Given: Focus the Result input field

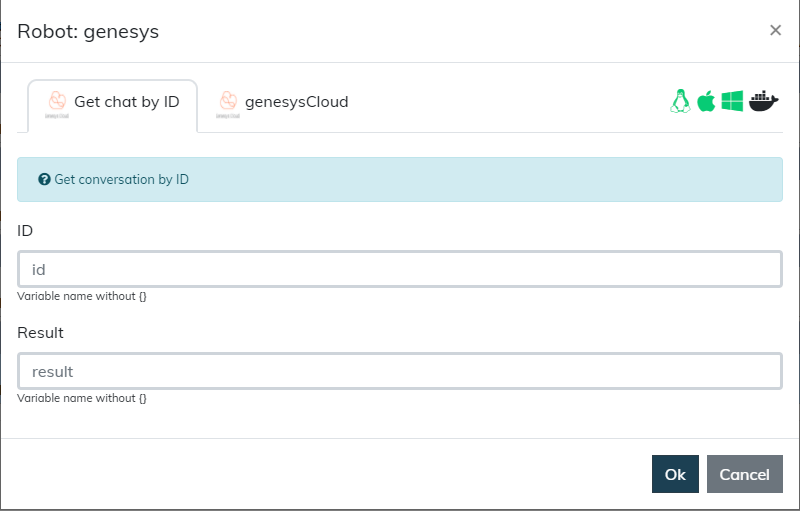Looking at the screenshot, I should coord(400,371).
